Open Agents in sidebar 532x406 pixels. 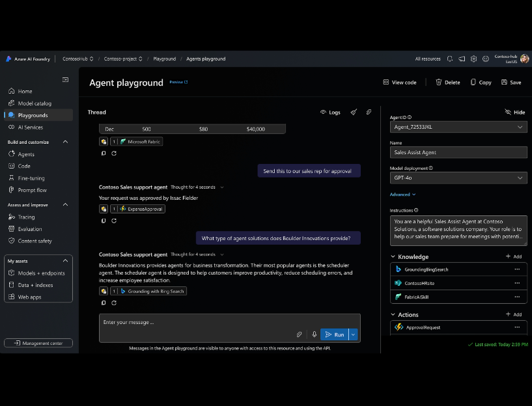38,154
